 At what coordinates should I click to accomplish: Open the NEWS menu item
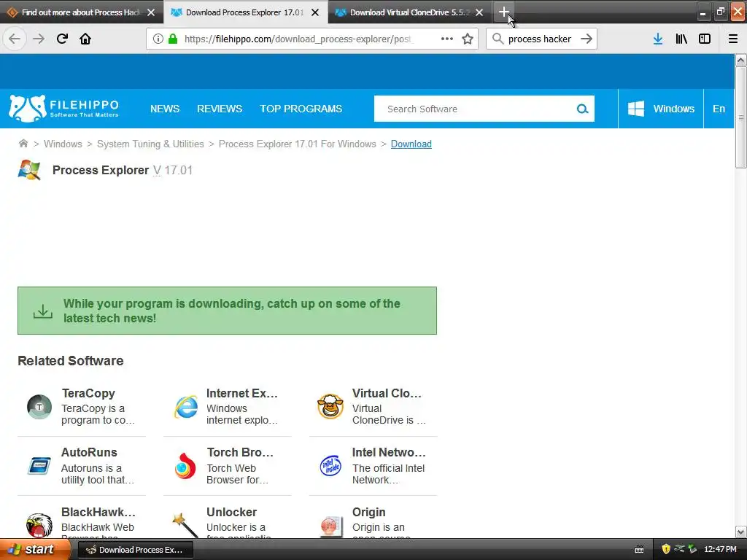pos(165,109)
